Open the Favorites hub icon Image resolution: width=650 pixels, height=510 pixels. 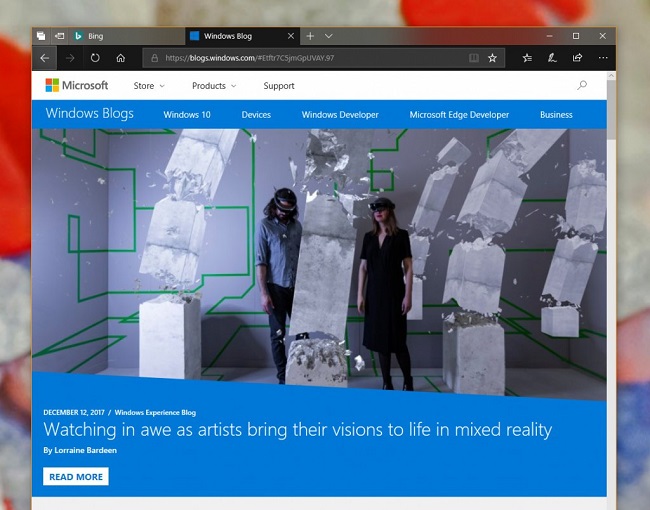click(527, 58)
